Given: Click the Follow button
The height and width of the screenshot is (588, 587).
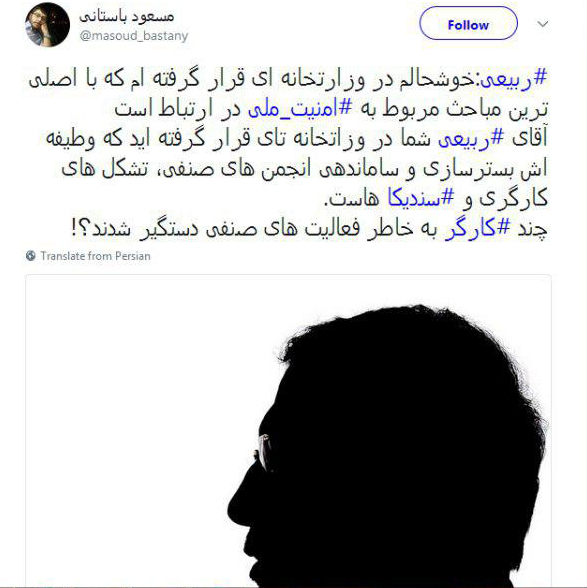Looking at the screenshot, I should (x=468, y=24).
